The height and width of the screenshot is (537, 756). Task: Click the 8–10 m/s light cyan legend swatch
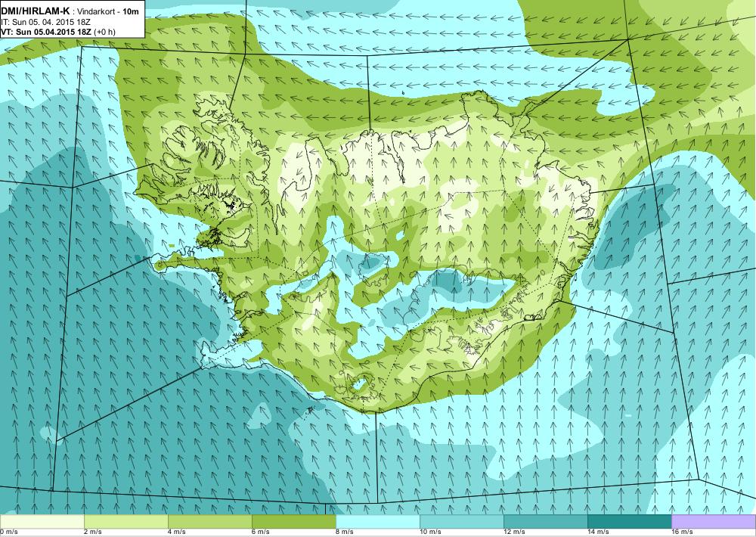pos(378,522)
